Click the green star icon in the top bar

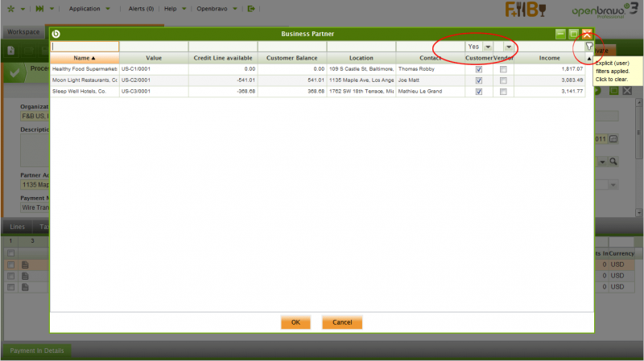tap(10, 9)
